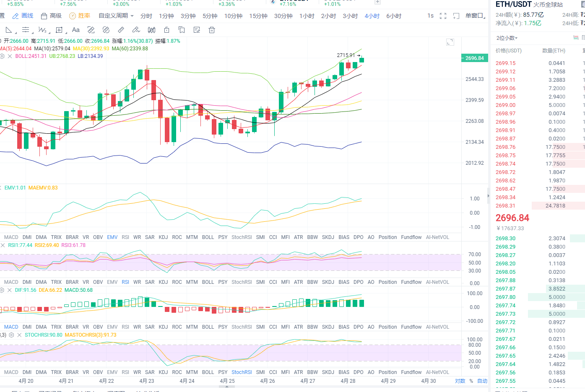The image size is (585, 392).
Task: Open the 2位小数 decimal precision dropdown
Action: [x=507, y=38]
